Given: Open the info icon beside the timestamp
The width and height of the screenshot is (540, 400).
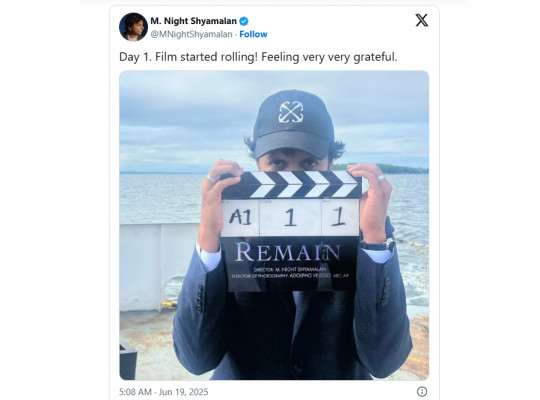Looking at the screenshot, I should (422, 391).
